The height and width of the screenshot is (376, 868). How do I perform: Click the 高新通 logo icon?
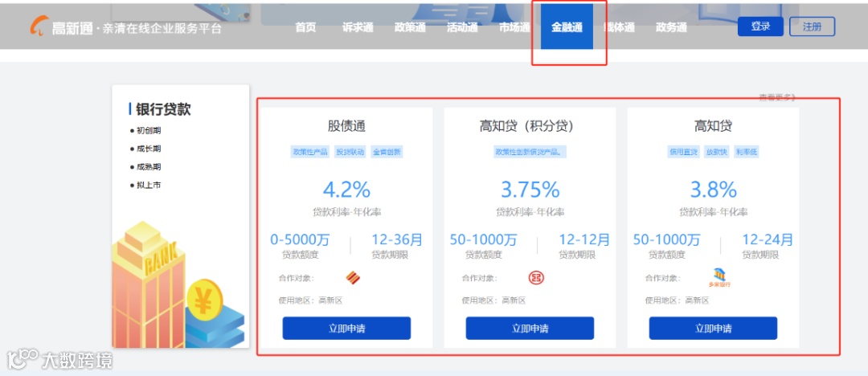[39, 27]
